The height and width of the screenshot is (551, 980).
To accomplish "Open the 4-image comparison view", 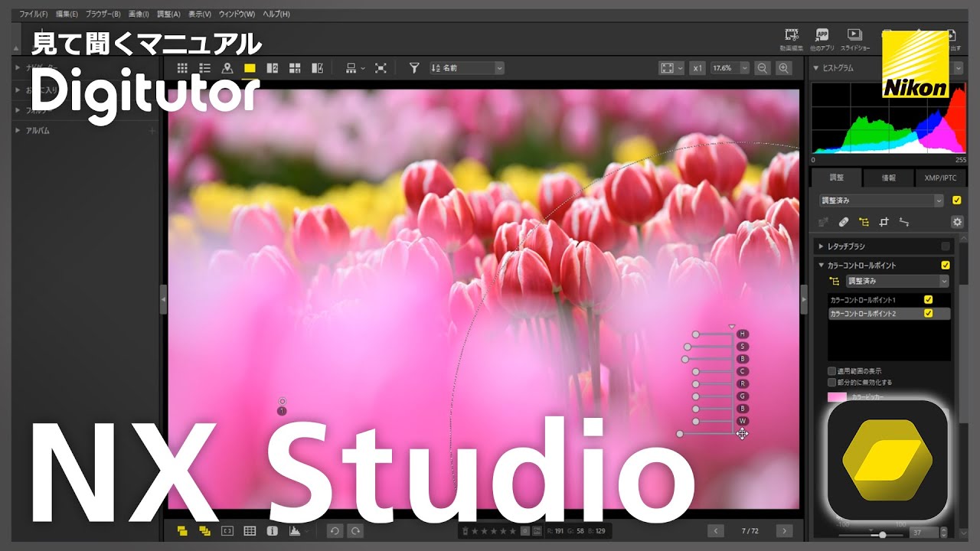I will (295, 68).
